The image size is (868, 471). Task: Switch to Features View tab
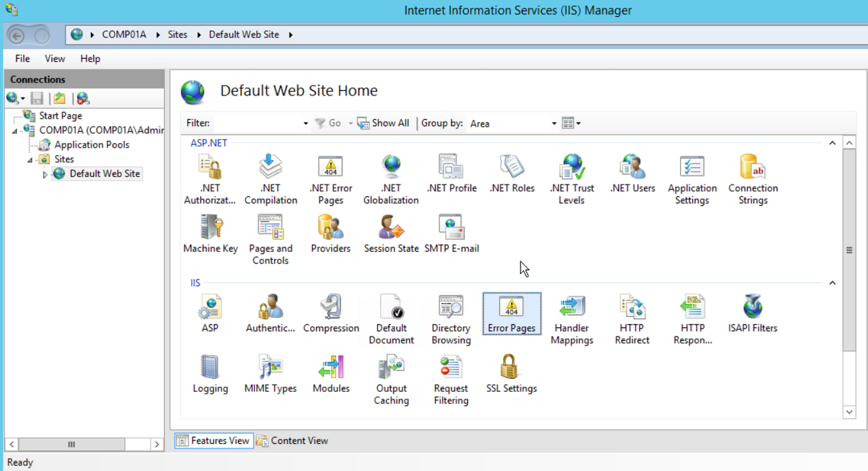[214, 441]
